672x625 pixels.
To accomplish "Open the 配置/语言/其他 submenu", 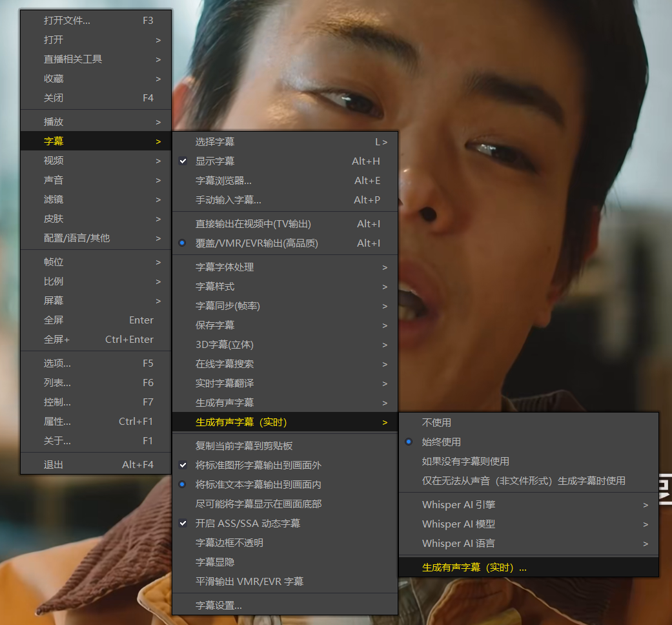I will pos(96,238).
